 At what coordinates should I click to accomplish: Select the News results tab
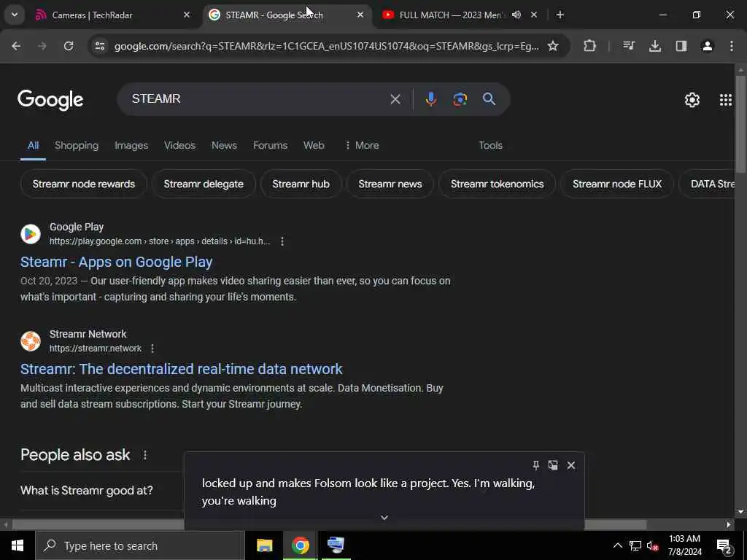224,145
